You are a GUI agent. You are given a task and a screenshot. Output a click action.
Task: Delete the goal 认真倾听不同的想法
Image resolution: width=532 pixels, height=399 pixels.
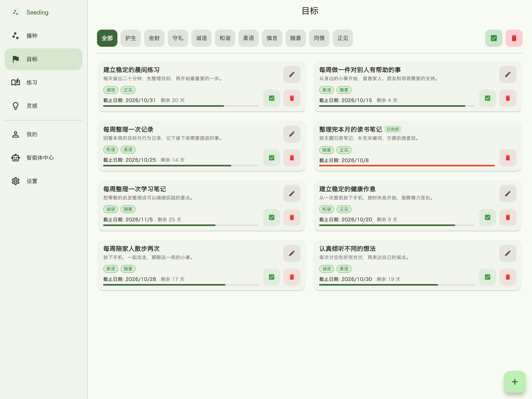point(507,277)
